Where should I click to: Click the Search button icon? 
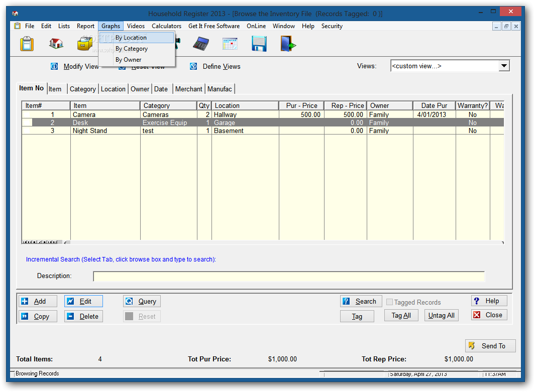(346, 301)
